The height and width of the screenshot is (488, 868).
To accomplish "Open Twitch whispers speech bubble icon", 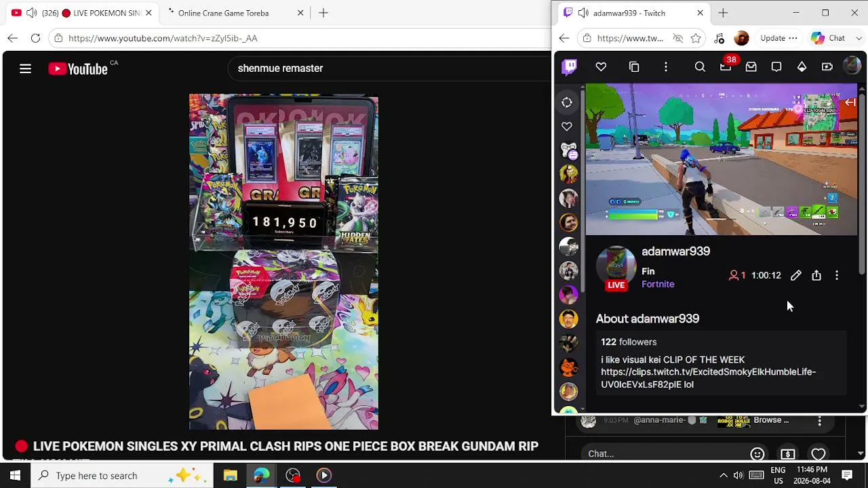I will point(776,67).
